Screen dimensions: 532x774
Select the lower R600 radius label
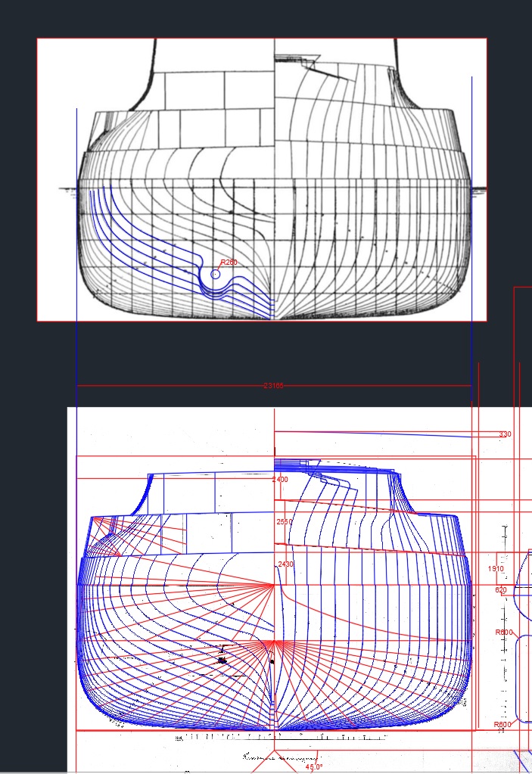pos(502,724)
